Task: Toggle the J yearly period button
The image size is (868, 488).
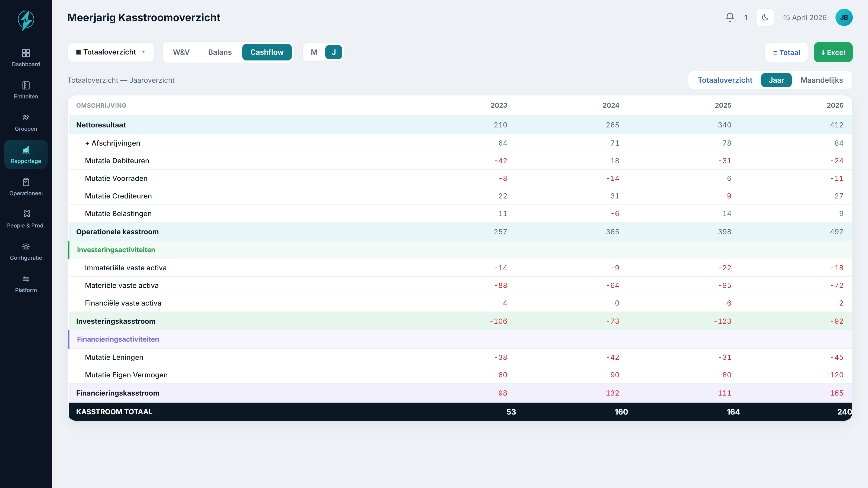Action: [x=334, y=52]
